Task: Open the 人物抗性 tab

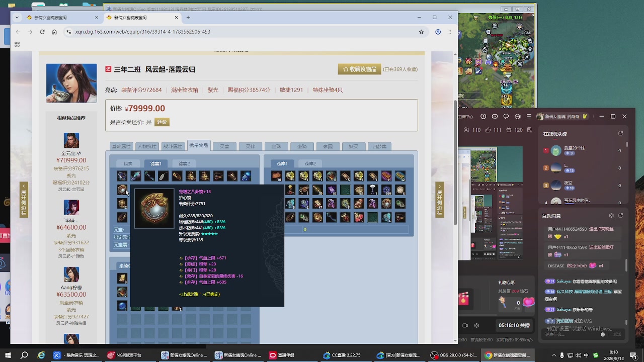Action: pos(147,147)
